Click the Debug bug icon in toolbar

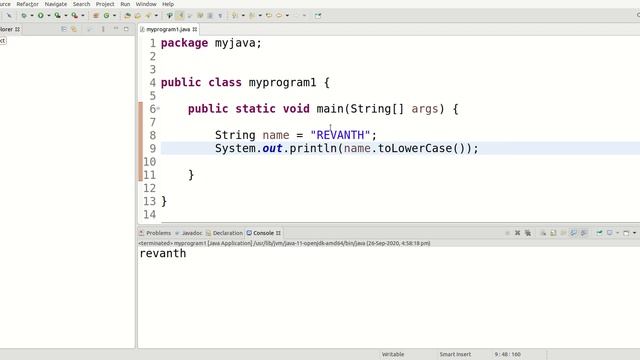click(24, 16)
